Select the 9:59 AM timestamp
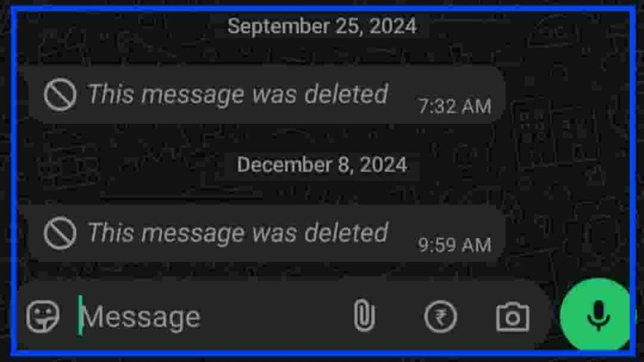Image resolution: width=644 pixels, height=362 pixels. click(454, 246)
